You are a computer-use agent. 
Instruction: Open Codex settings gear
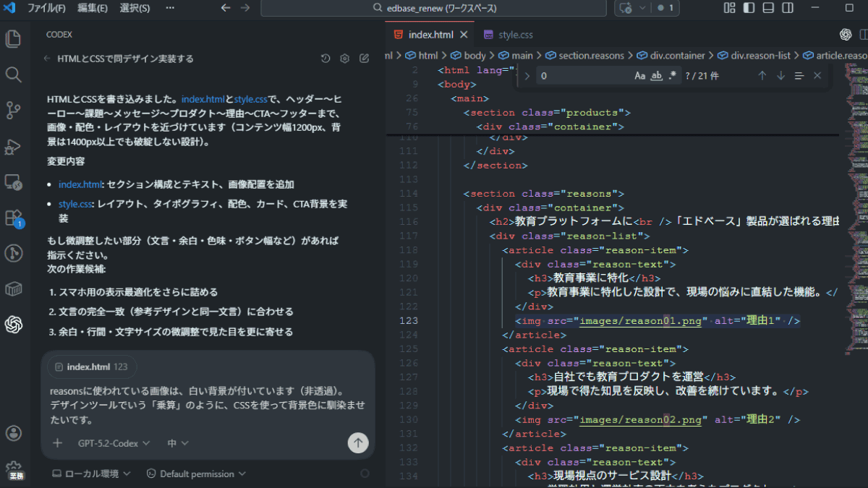(x=345, y=59)
